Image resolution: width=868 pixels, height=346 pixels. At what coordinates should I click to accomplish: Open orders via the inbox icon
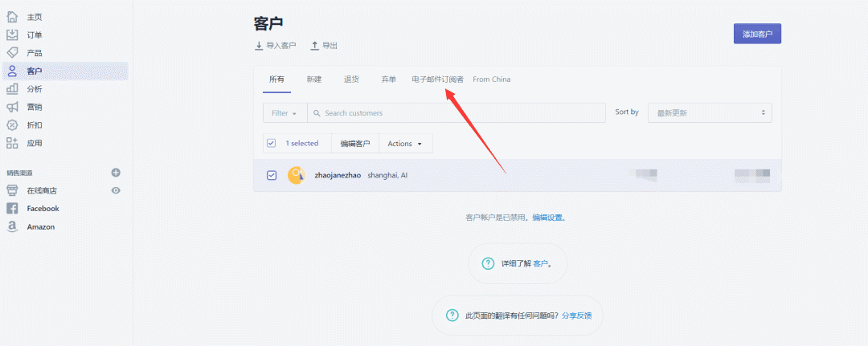[12, 35]
